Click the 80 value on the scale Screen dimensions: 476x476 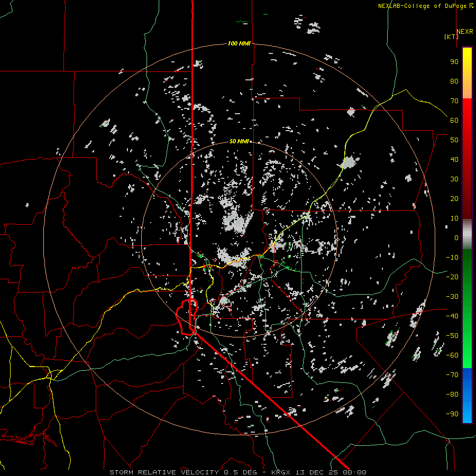coord(454,81)
